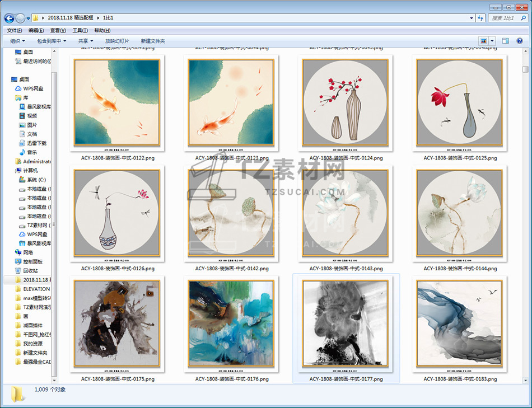Screen dimensions: 532x408
Task: Click the Forward navigation arrow button
Action: (x=21, y=18)
